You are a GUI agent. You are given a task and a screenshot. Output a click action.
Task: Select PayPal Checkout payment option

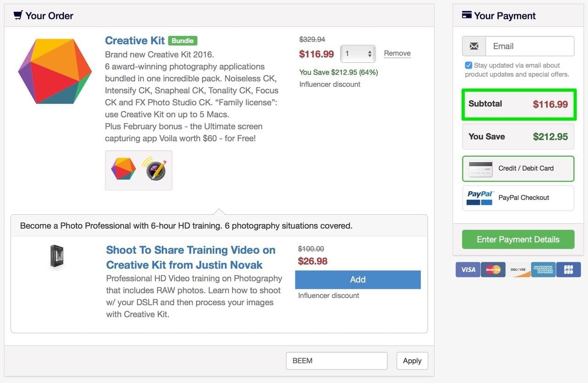click(518, 198)
